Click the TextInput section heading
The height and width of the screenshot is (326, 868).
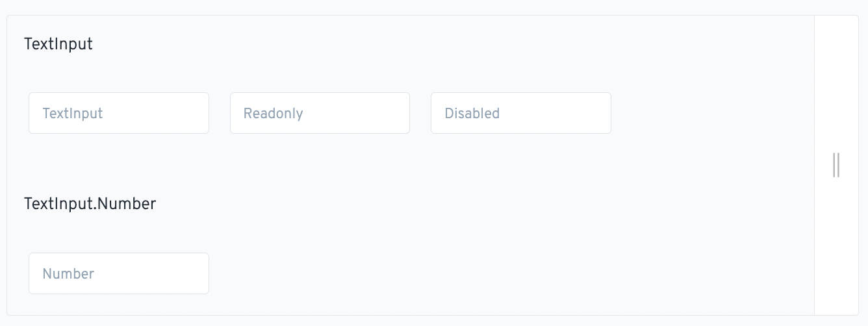coord(58,44)
